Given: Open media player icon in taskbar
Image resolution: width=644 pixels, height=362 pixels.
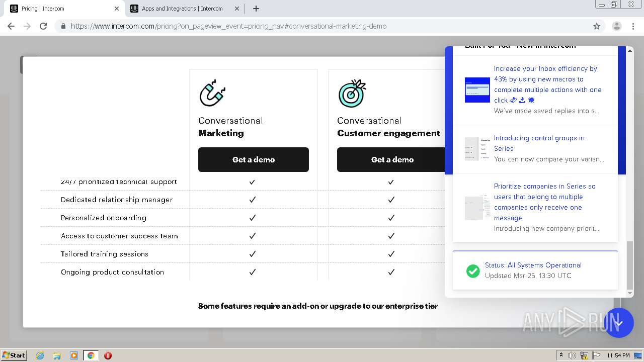Looking at the screenshot, I should coord(74,355).
